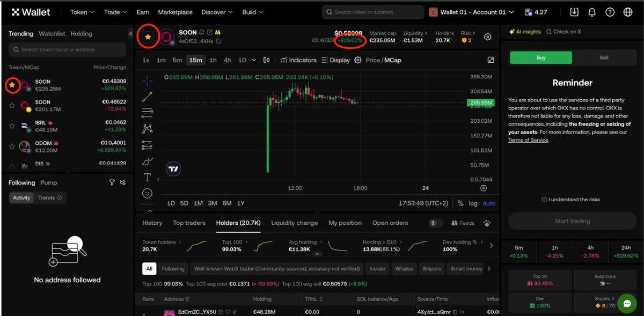Image resolution: width=644 pixels, height=316 pixels.
Task: Open the Pump tab
Action: click(49, 183)
